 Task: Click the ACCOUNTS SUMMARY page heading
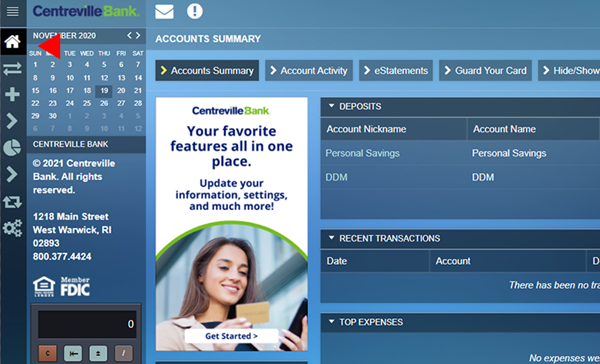pos(208,39)
